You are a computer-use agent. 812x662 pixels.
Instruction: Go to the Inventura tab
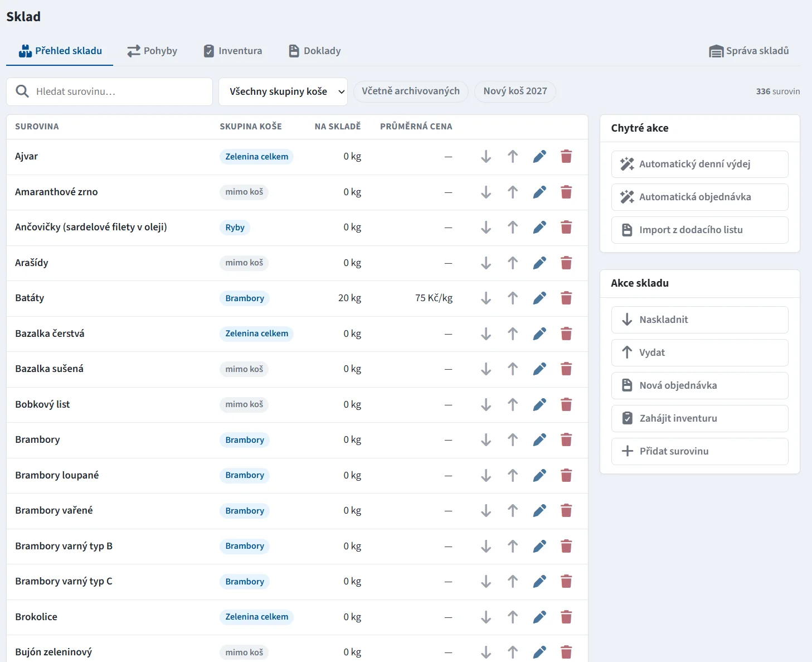click(232, 51)
